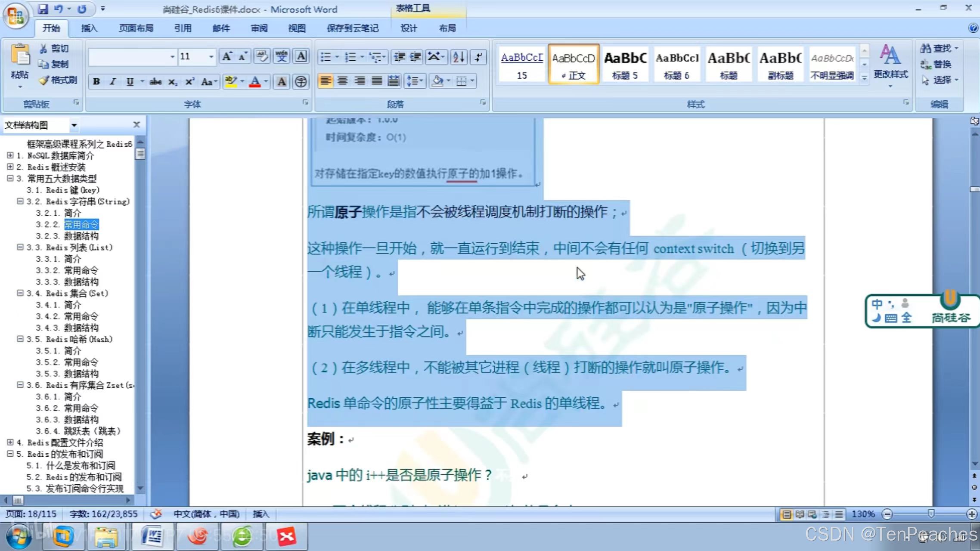Image resolution: width=980 pixels, height=551 pixels.
Task: Open the font size dropdown
Action: click(x=211, y=57)
